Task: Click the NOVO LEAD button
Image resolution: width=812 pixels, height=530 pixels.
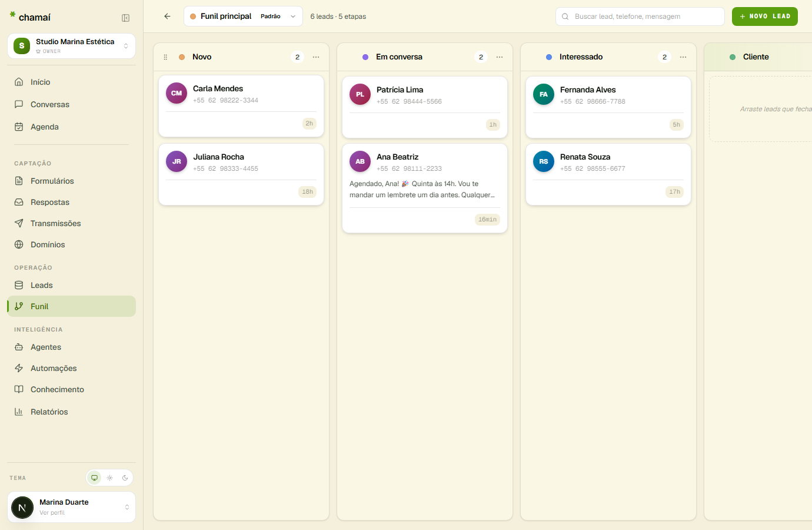Action: [x=764, y=16]
